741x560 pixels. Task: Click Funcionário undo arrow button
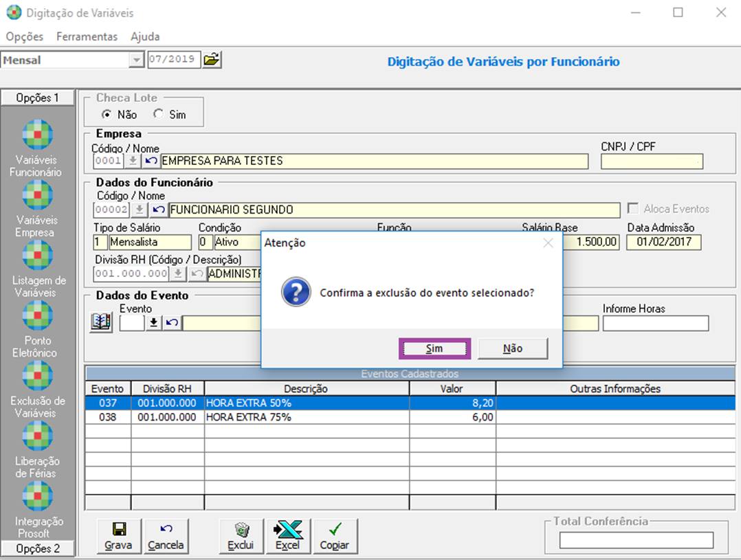158,210
